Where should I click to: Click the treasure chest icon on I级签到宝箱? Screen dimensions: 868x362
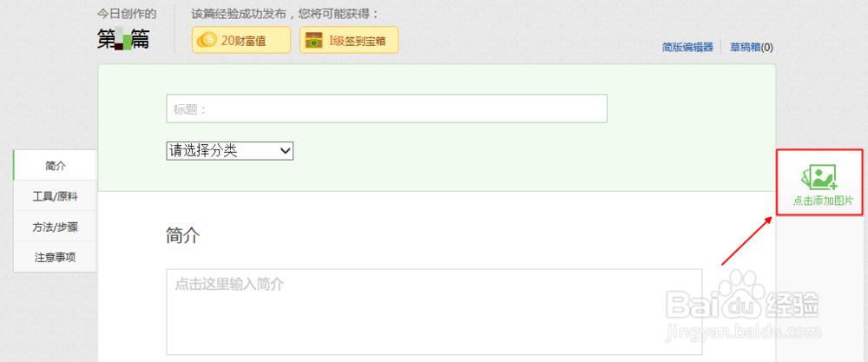(314, 40)
